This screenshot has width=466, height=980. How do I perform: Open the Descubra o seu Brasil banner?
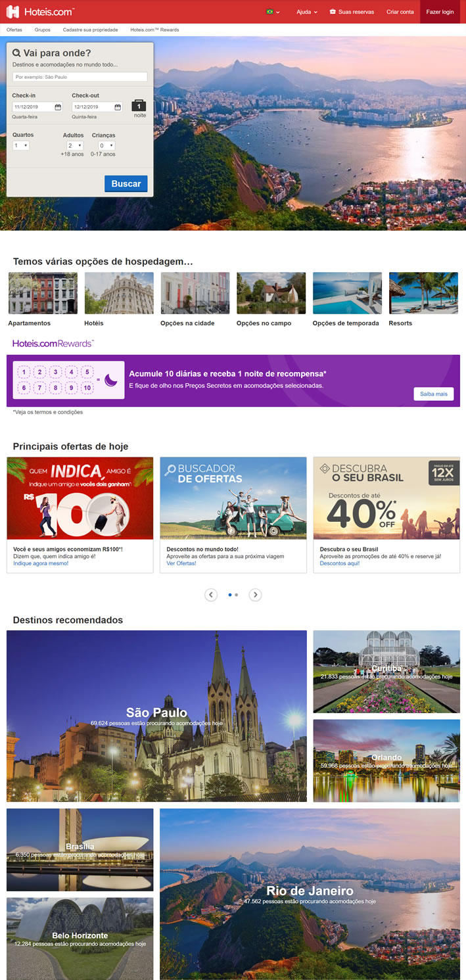click(x=386, y=498)
